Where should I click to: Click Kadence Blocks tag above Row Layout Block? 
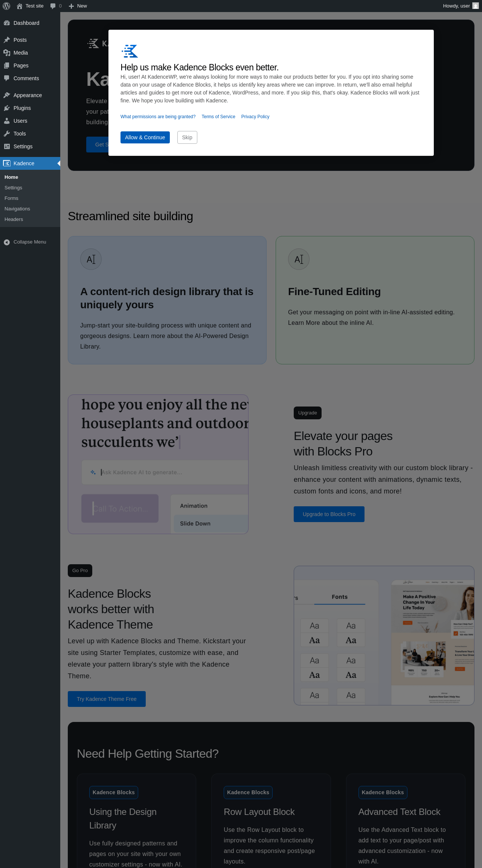(x=248, y=792)
